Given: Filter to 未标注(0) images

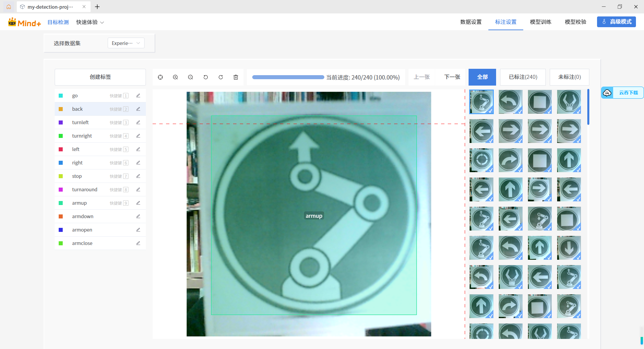Looking at the screenshot, I should 569,77.
